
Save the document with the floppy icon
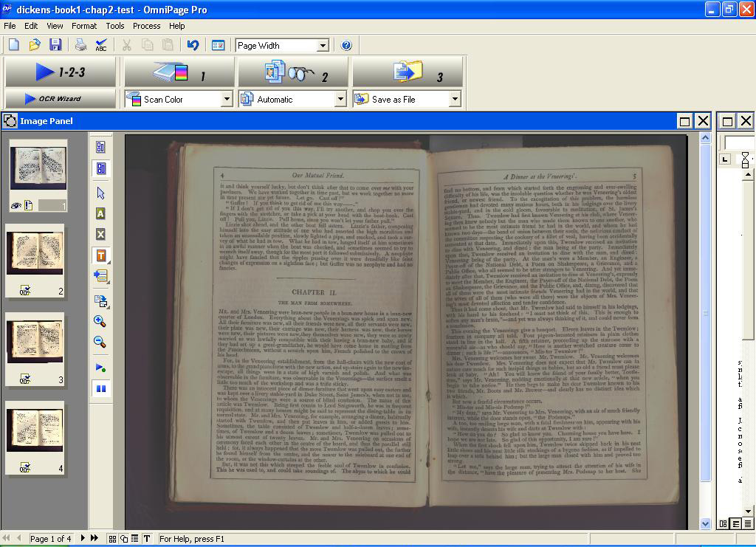click(x=55, y=45)
